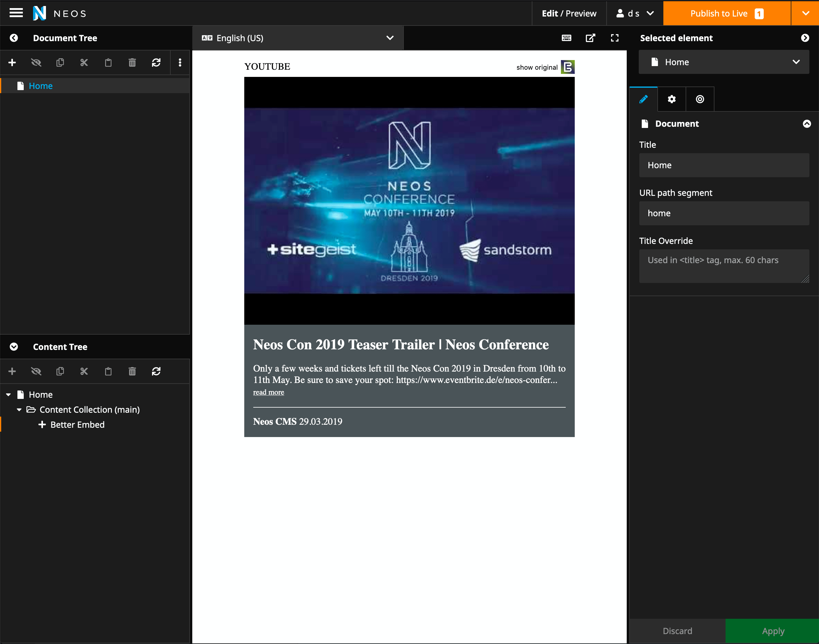Image resolution: width=819 pixels, height=644 pixels.
Task: Collapse the Content Collection (main) node
Action: 19,410
